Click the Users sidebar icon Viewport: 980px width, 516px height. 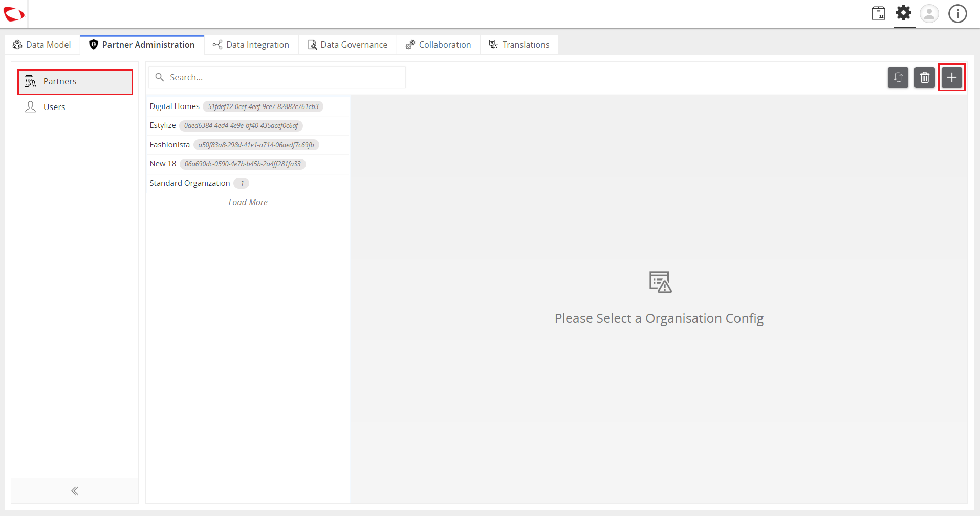(x=31, y=107)
